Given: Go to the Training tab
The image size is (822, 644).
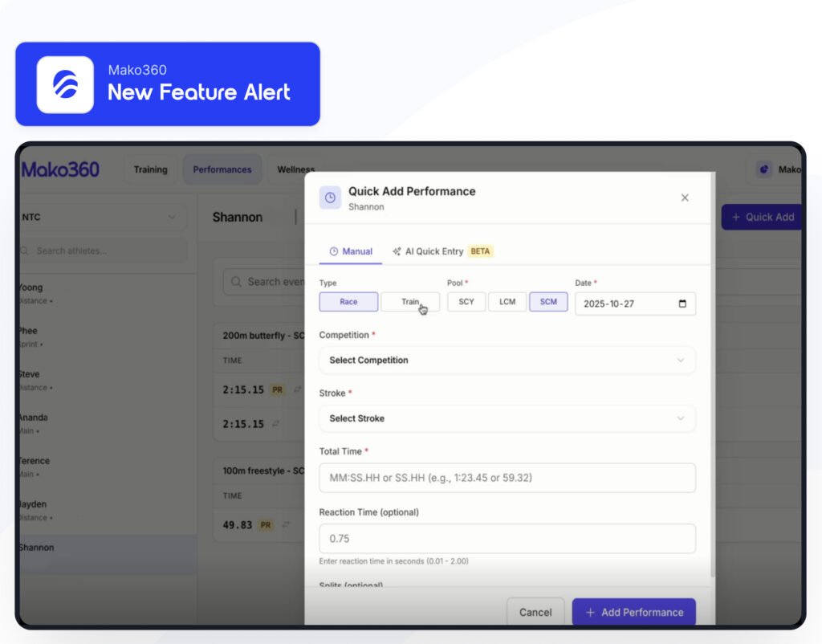Looking at the screenshot, I should coord(151,169).
